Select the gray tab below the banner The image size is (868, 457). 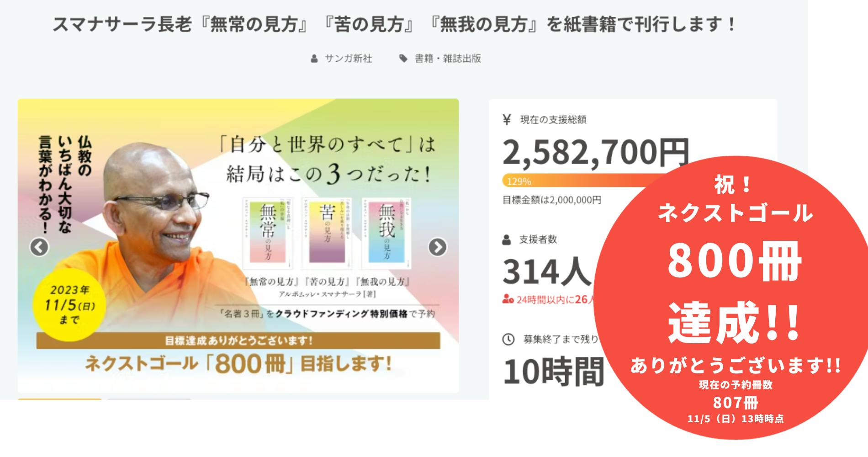tap(149, 399)
